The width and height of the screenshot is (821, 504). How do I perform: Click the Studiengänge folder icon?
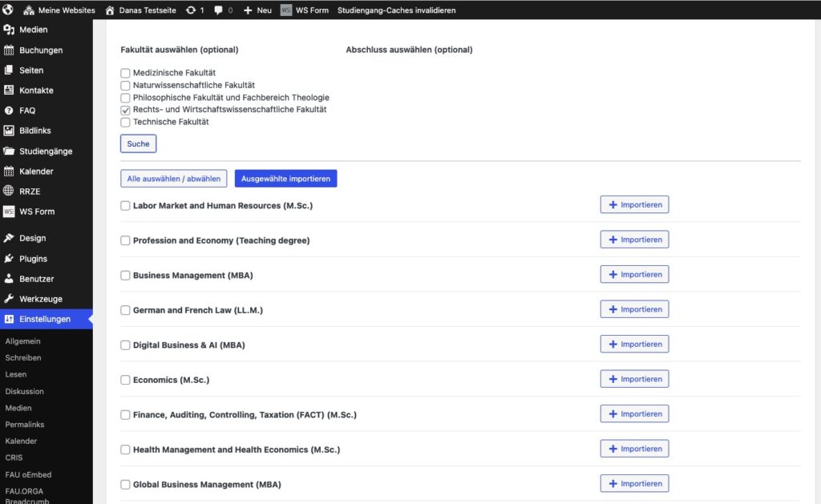pos(9,151)
